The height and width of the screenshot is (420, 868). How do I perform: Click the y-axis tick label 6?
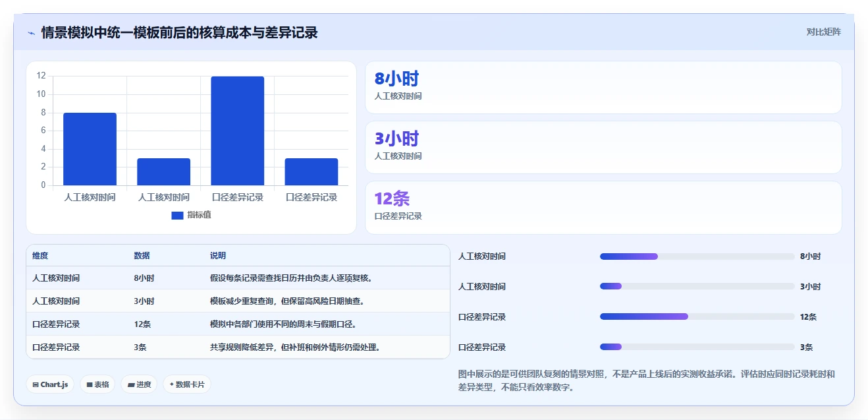tap(43, 131)
